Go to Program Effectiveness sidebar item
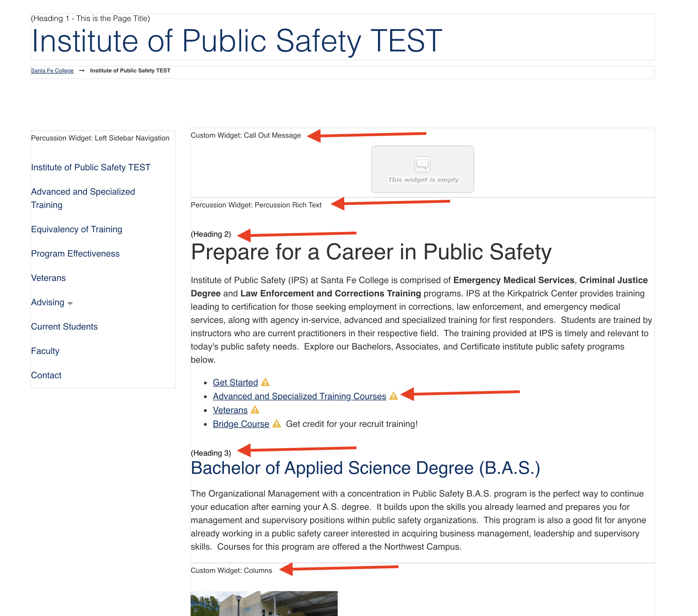The image size is (698, 616). (75, 254)
